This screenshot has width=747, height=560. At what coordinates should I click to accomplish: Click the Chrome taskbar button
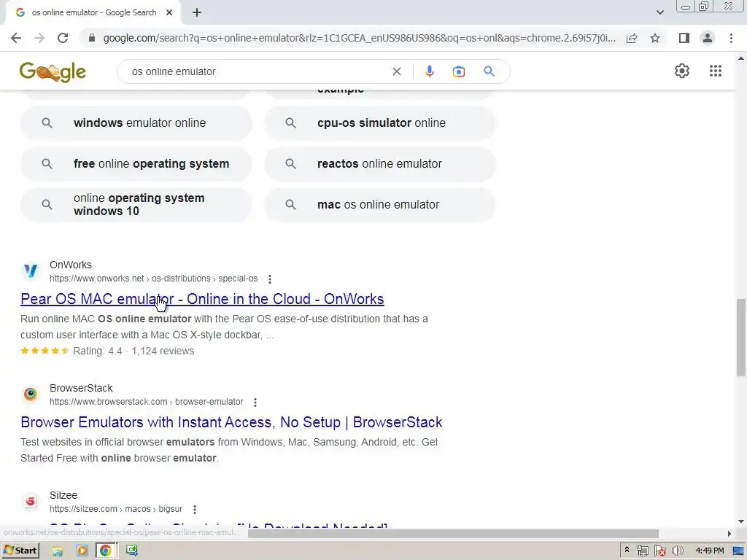[105, 551]
